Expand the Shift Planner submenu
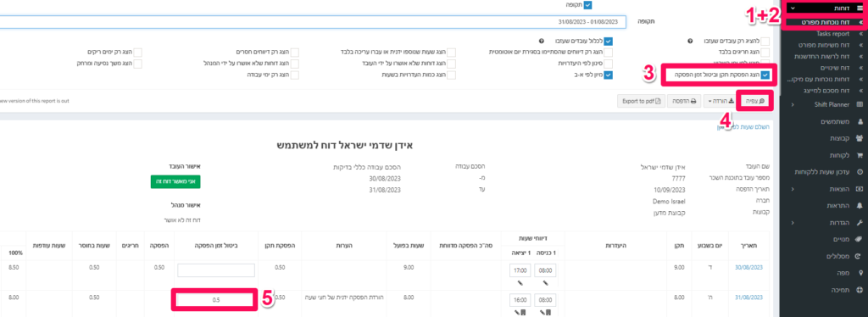This screenshot has width=868, height=317. (793, 104)
